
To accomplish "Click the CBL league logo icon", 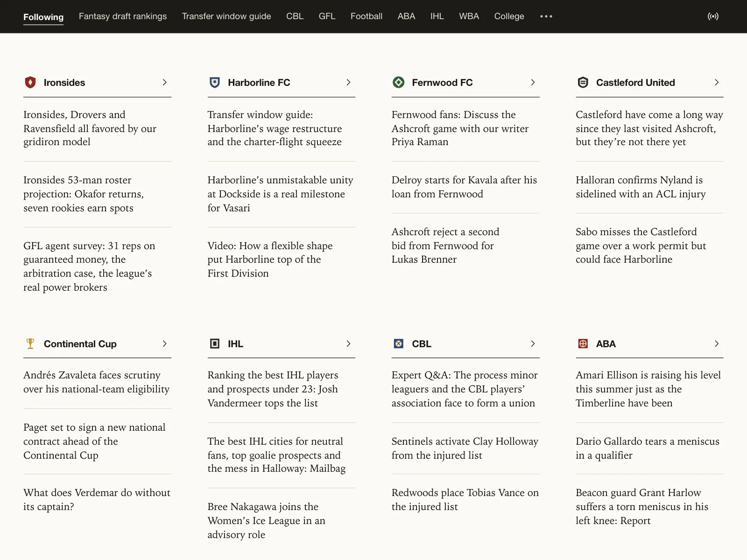I will tap(398, 344).
